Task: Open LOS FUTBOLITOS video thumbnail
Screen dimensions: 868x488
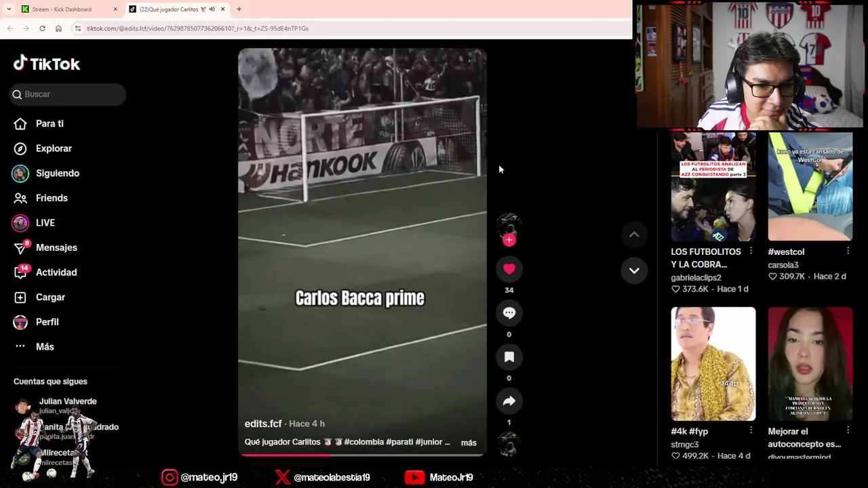Action: 713,186
